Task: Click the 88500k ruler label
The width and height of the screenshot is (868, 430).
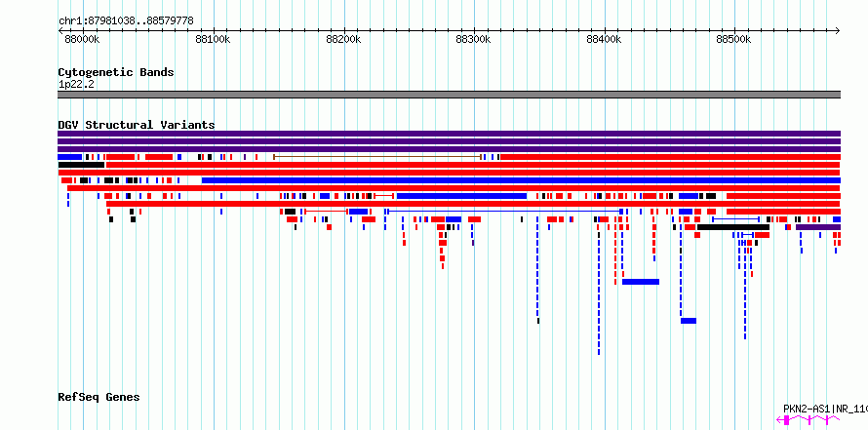Action: [734, 40]
